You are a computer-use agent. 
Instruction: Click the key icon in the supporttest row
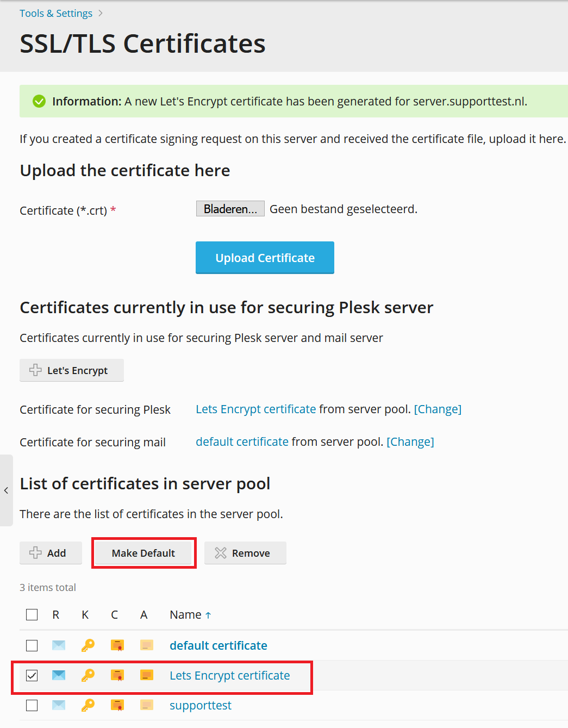(88, 705)
